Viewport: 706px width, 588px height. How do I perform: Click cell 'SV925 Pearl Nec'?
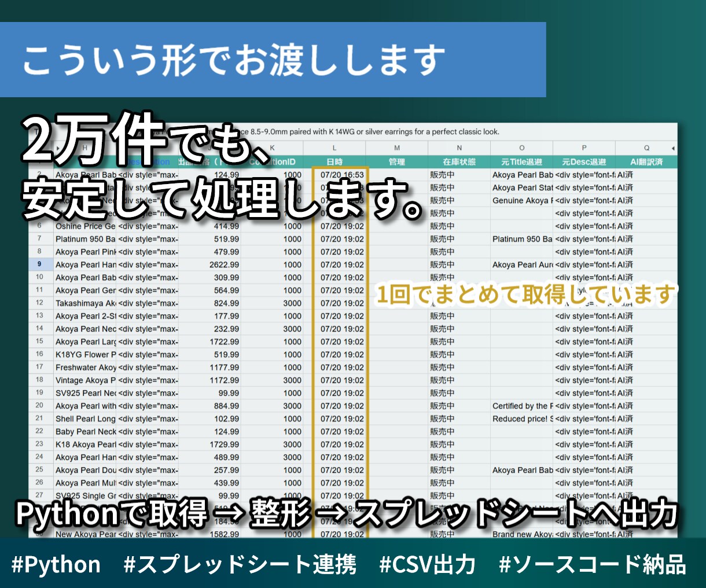pyautogui.click(x=86, y=393)
